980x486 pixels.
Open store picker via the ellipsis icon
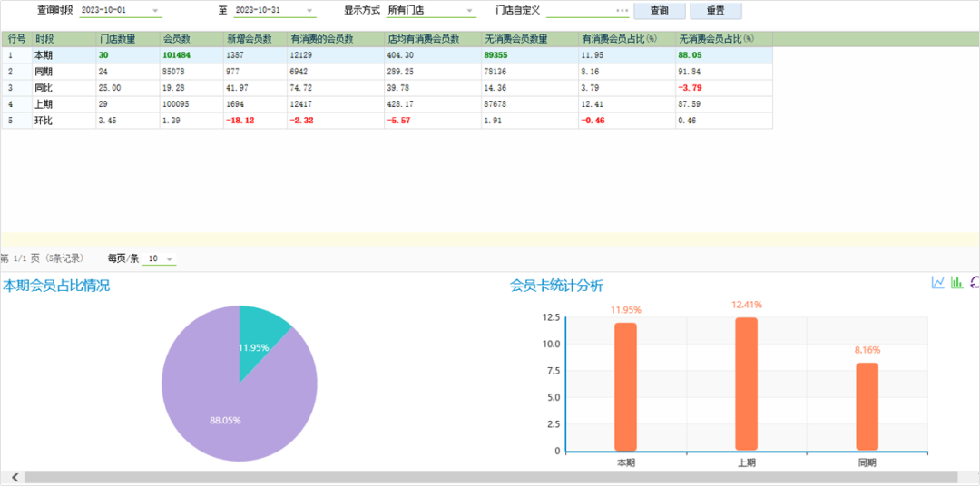(622, 11)
